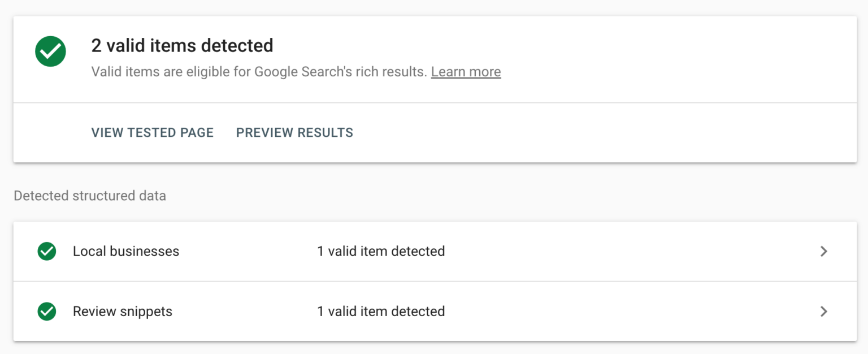This screenshot has width=868, height=354.
Task: Expand the Local businesses details chevron
Action: [x=824, y=251]
